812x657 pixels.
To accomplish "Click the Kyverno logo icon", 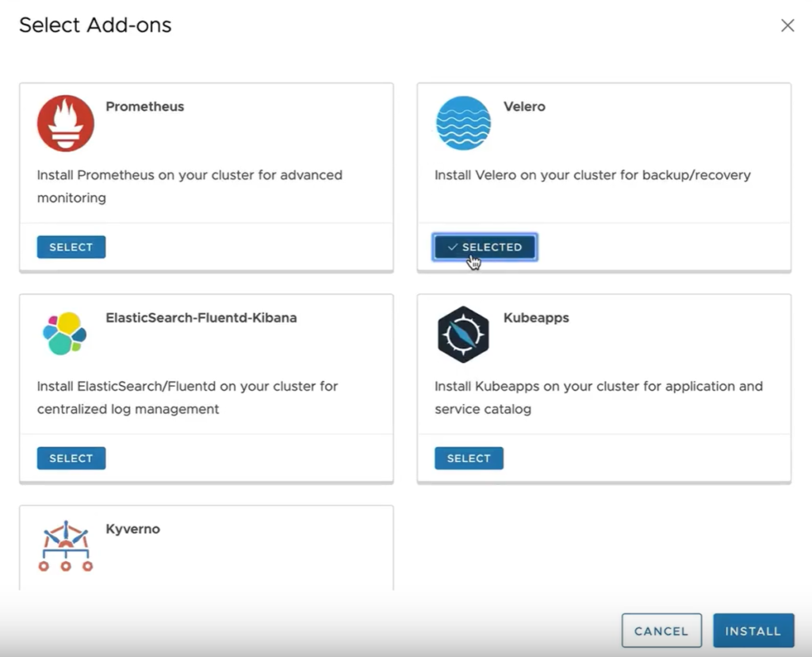I will (x=65, y=546).
